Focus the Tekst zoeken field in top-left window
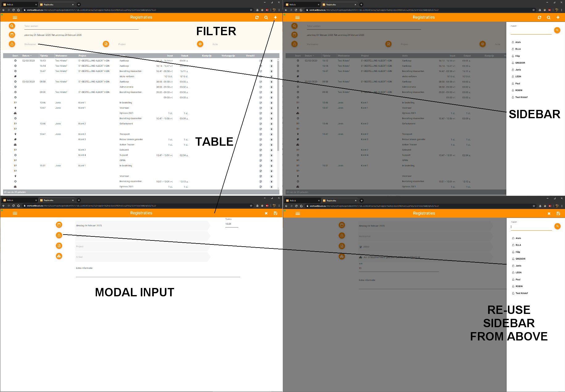 click(x=81, y=27)
